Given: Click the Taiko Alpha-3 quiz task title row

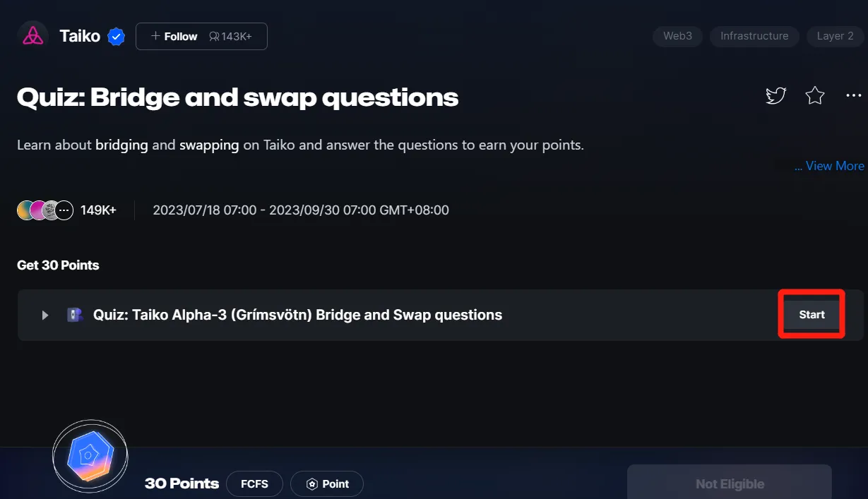Looking at the screenshot, I should pos(441,315).
